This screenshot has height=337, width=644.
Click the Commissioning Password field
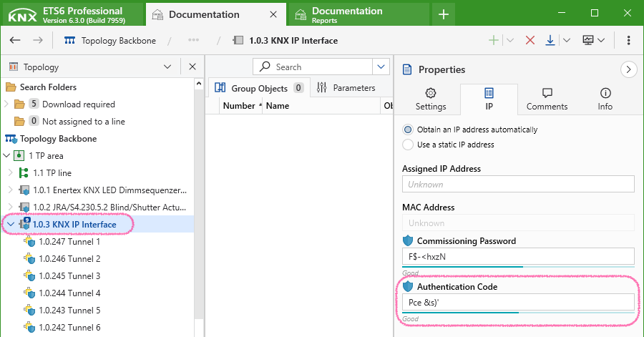(x=518, y=256)
